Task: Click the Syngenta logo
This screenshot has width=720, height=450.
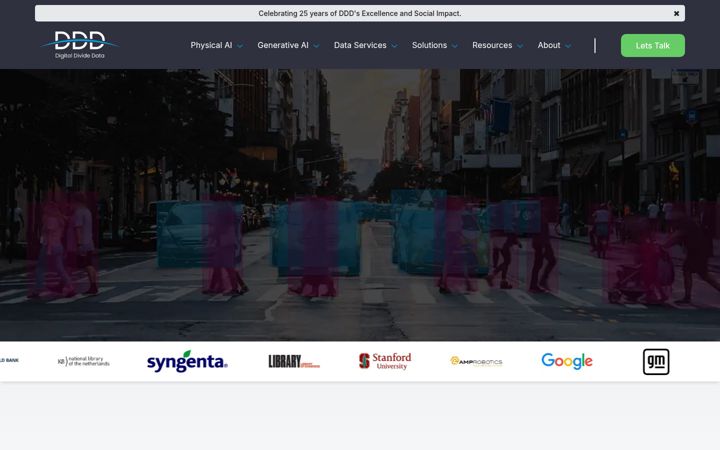Action: 187,361
